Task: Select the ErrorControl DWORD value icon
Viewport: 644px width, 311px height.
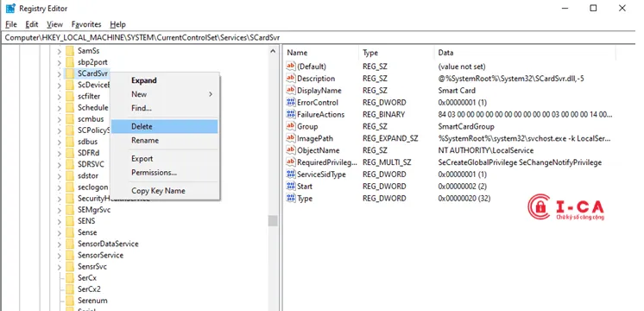Action: tap(291, 102)
